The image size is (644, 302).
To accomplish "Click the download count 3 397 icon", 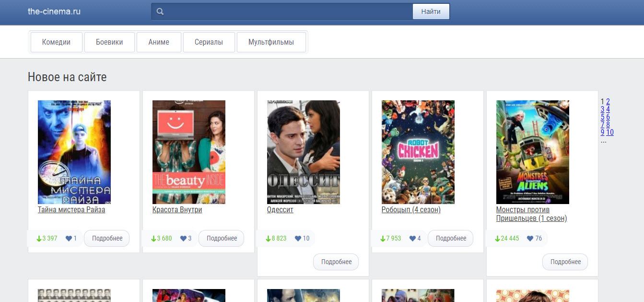I will [x=39, y=239].
